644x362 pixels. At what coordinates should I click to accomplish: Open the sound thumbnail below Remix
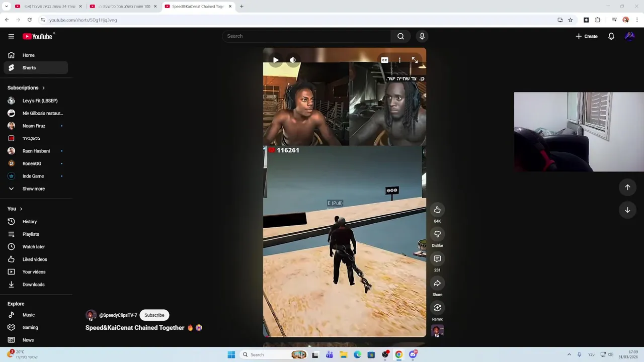point(437,331)
